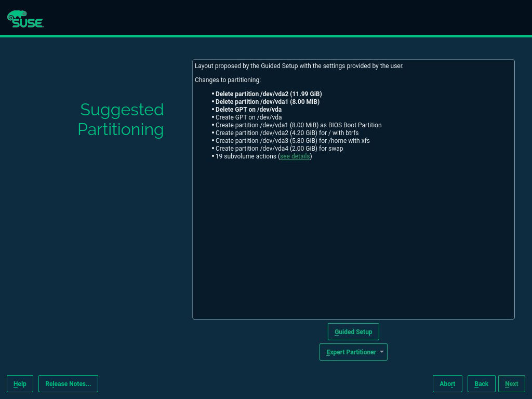The width and height of the screenshot is (532, 399).
Task: Click the SUSE chameleon logo
Action: pos(25,19)
